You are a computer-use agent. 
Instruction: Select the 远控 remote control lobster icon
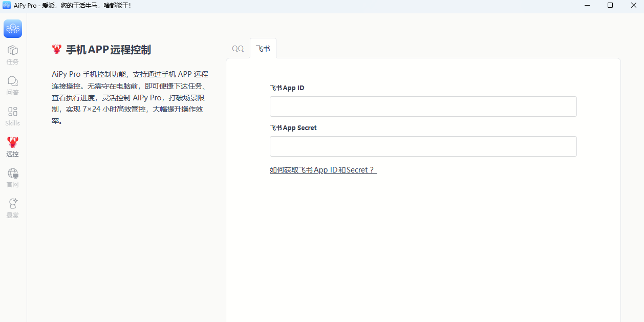[12, 147]
